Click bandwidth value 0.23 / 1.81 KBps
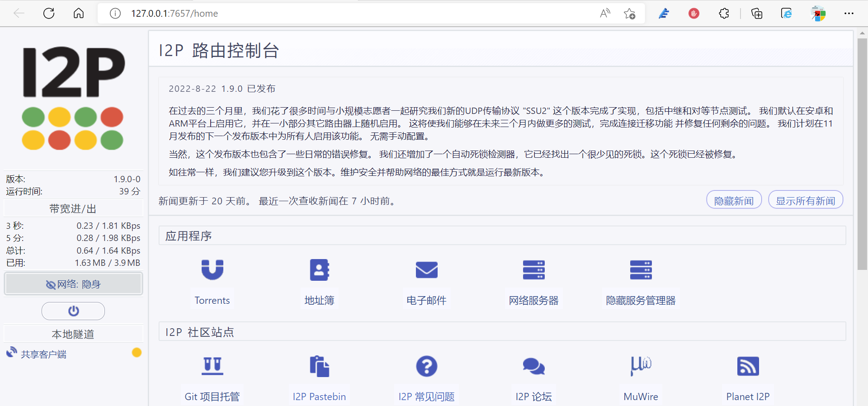Viewport: 868px width, 406px height. pyautogui.click(x=108, y=226)
